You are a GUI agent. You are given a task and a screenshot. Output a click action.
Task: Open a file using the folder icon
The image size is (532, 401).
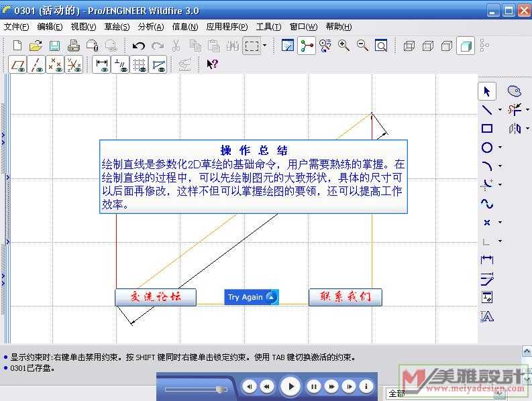(x=36, y=46)
